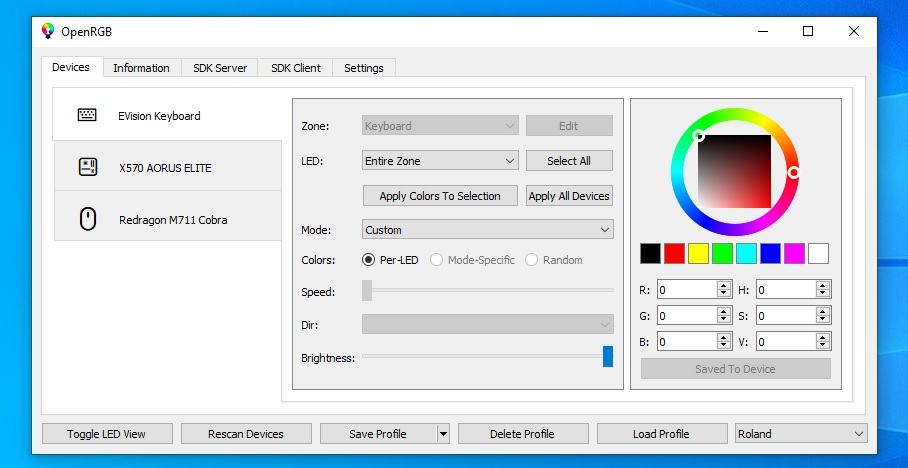Click the H value spinner arrows
The image size is (908, 468).
tap(823, 290)
